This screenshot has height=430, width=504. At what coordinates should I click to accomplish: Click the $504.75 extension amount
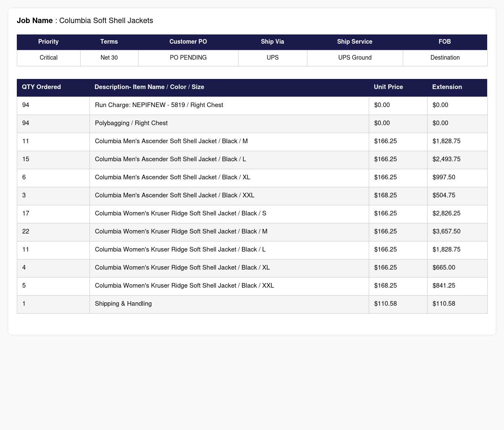coord(457,195)
